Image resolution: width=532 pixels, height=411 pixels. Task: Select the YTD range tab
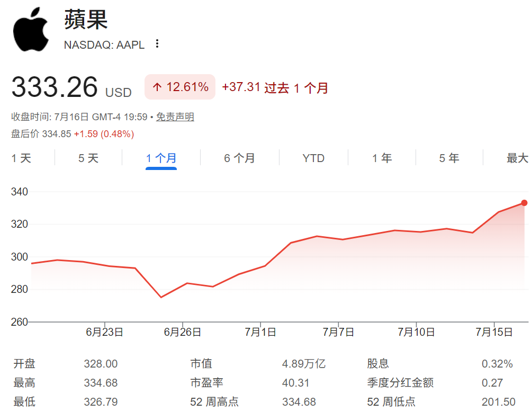click(313, 158)
